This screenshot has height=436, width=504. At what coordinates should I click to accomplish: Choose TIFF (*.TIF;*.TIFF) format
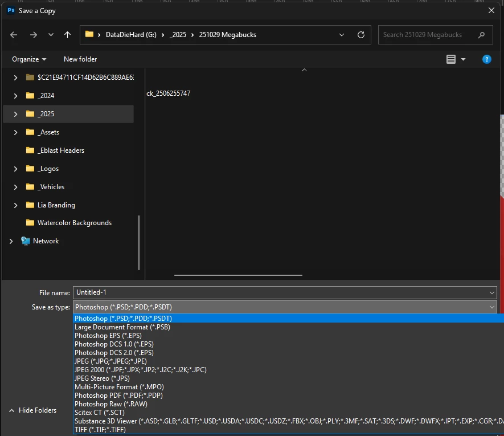[x=288, y=430]
